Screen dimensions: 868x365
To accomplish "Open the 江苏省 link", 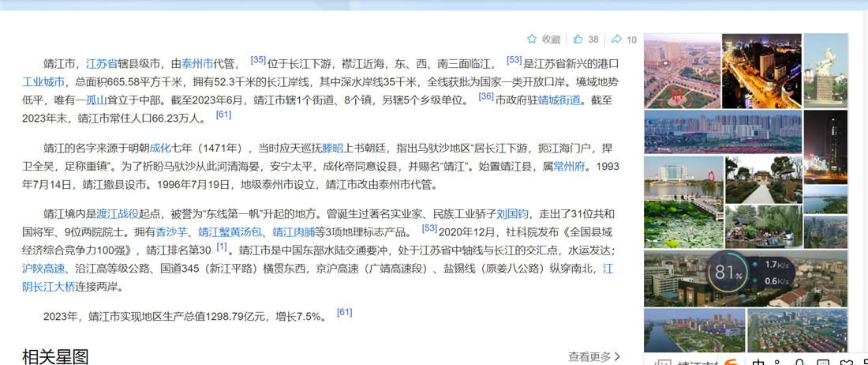I will 101,64.
